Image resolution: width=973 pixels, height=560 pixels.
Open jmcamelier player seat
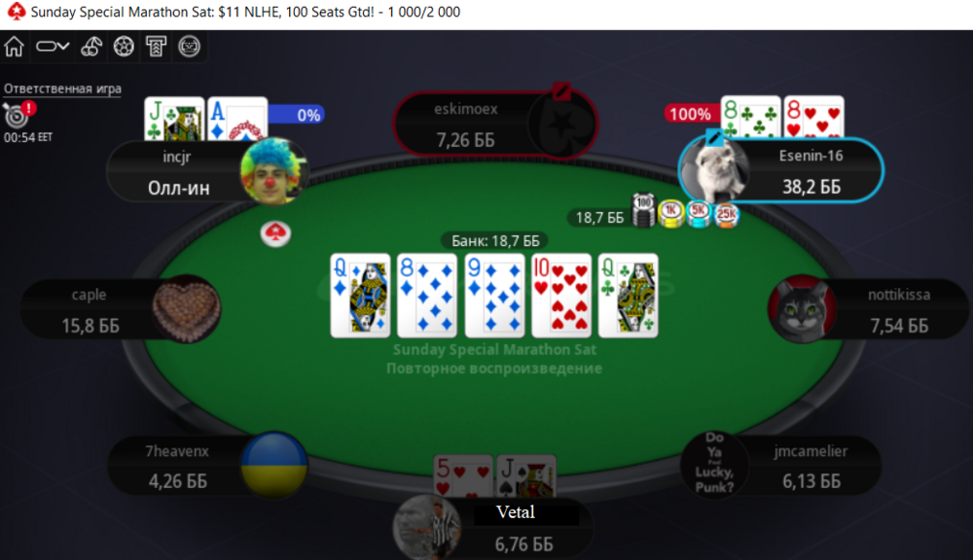click(x=782, y=465)
